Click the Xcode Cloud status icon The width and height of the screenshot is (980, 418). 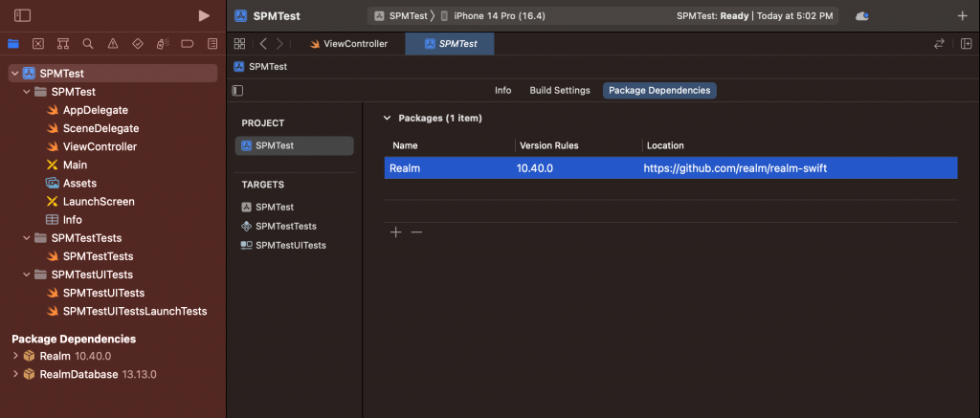click(862, 15)
